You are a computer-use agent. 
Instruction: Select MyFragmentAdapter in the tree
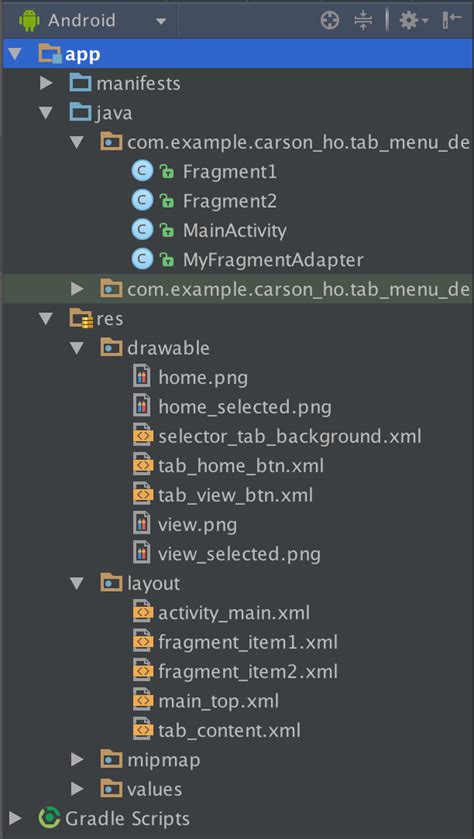coord(273,260)
